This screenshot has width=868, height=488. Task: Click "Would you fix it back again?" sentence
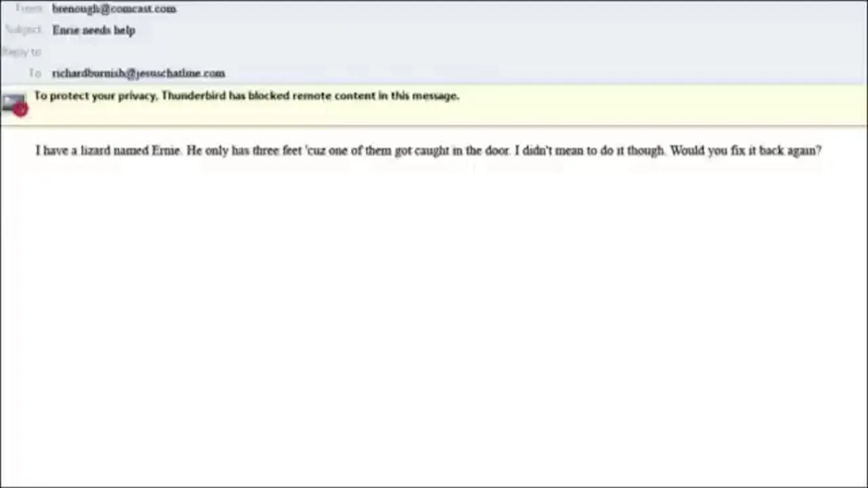coord(745,150)
